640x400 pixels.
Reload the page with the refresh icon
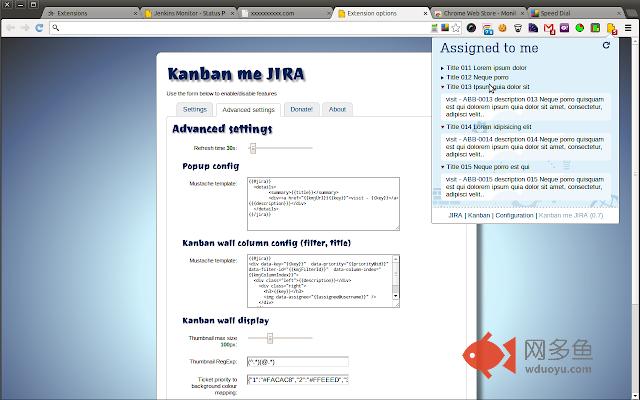pos(39,28)
